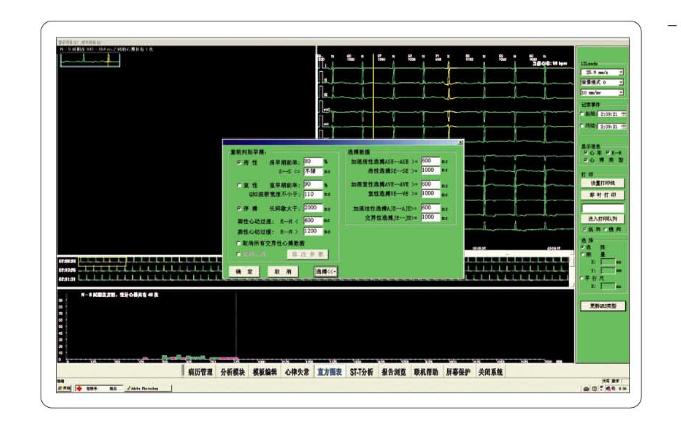This screenshot has height=439, width=681.
Task: Click the 即时打印 button
Action: click(602, 195)
